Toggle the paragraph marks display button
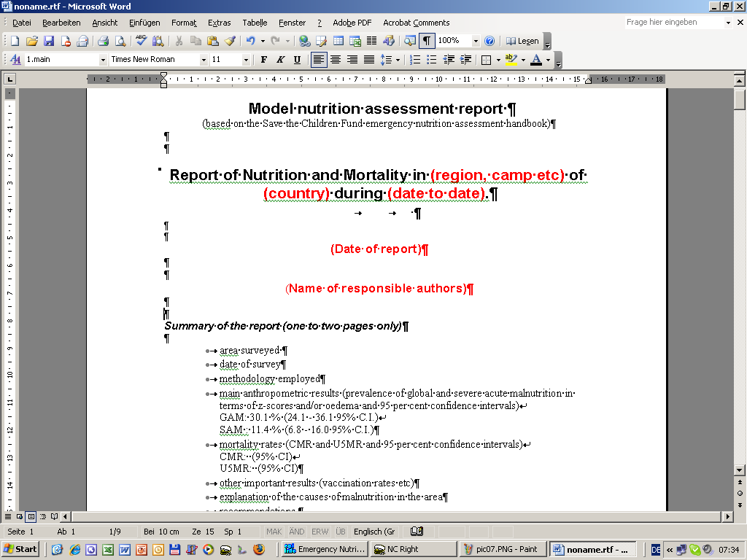The image size is (747, 560). [426, 41]
